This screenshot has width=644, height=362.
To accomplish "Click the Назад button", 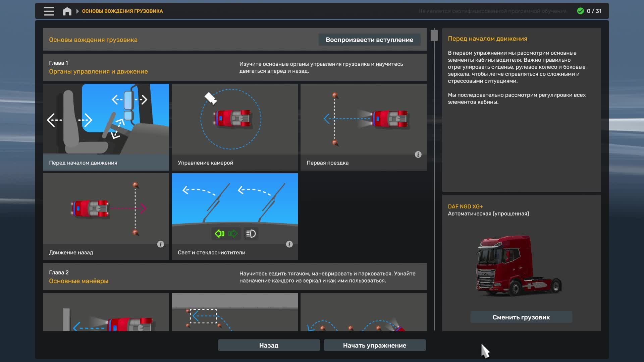I will [x=269, y=345].
